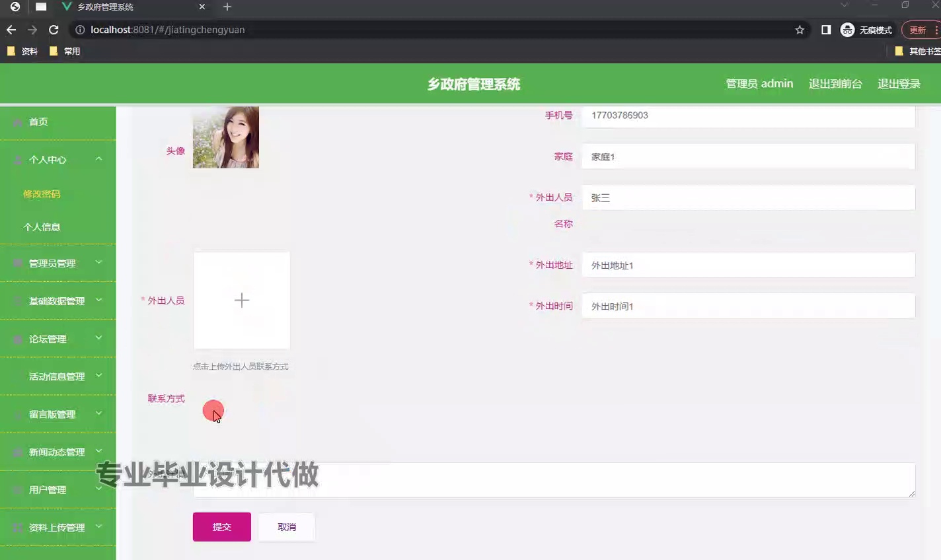Click the site info icon beside localhost:8081
The height and width of the screenshot is (560, 941).
(79, 30)
